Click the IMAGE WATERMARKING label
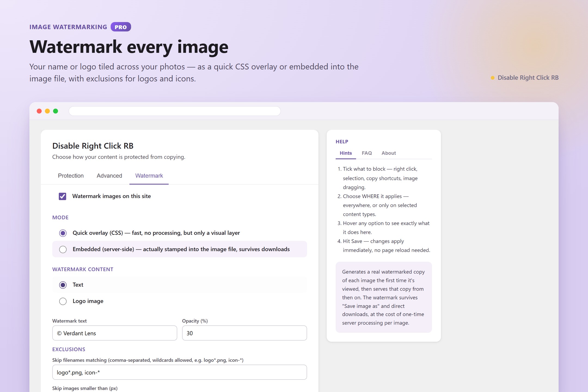This screenshot has width=588, height=392. coord(68,27)
